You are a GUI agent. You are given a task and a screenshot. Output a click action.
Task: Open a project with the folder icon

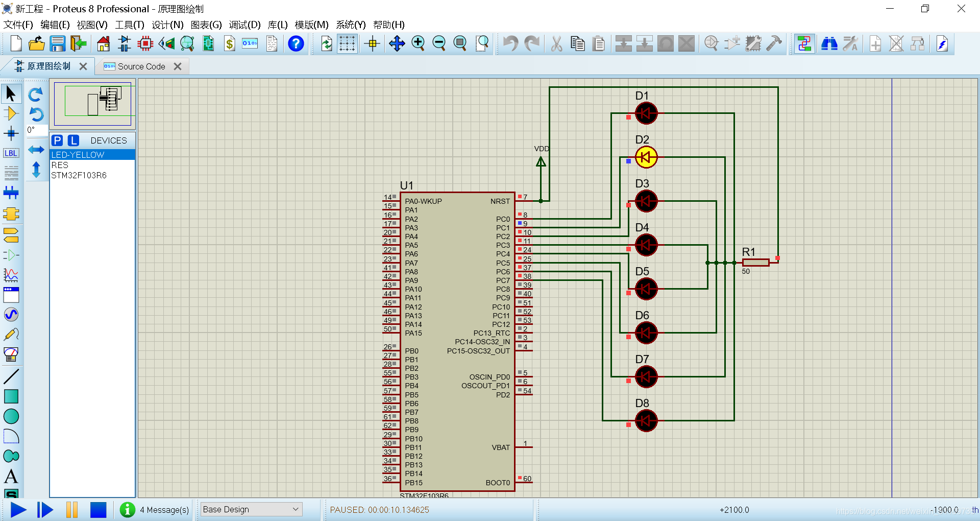tap(37, 44)
